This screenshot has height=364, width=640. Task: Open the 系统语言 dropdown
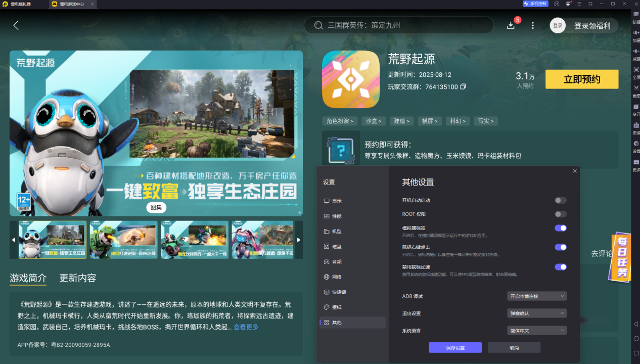[536, 331]
